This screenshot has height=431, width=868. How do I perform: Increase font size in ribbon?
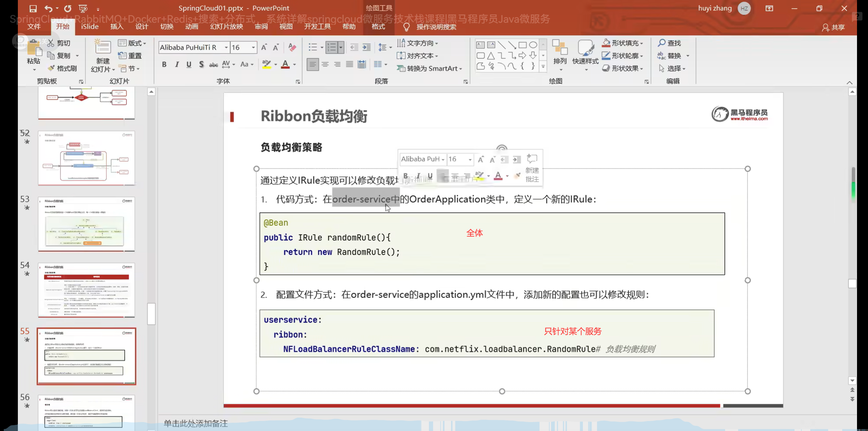[x=264, y=47]
